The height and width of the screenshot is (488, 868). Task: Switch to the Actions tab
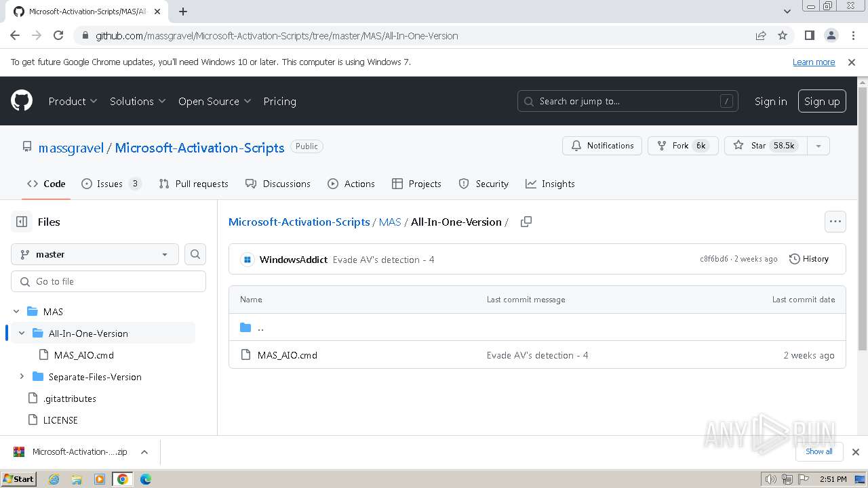point(351,184)
